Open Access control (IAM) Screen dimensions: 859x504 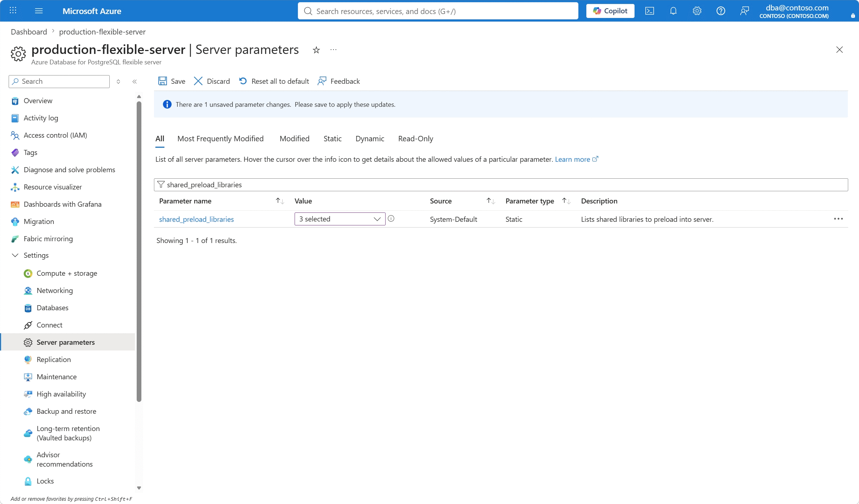[x=55, y=135]
